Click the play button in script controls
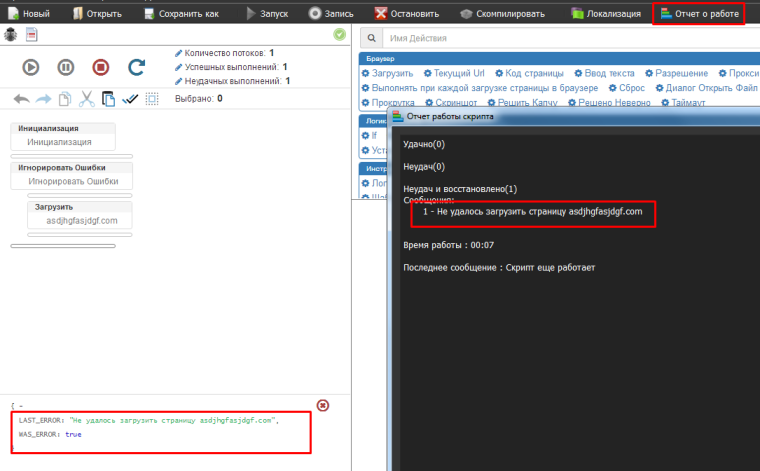This screenshot has width=760, height=471. (31, 67)
